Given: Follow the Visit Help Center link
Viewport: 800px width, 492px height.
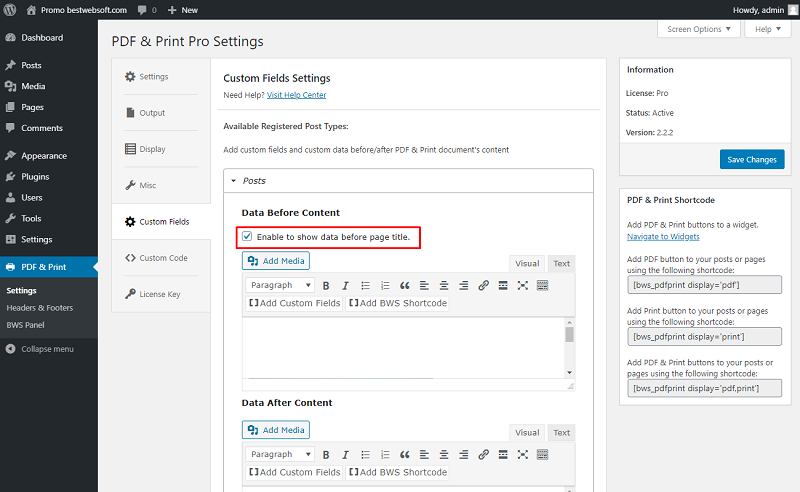Looking at the screenshot, I should (x=296, y=95).
